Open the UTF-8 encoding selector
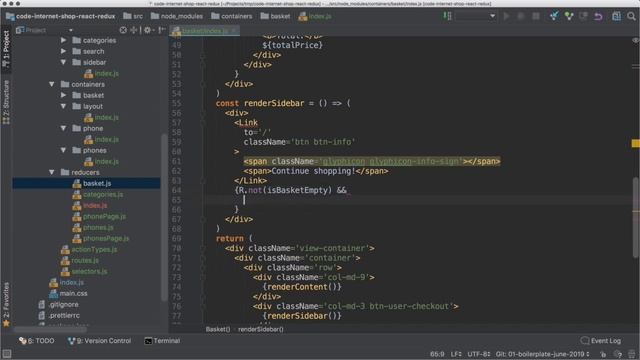Viewport: 640px width, 360px height. coord(479,354)
